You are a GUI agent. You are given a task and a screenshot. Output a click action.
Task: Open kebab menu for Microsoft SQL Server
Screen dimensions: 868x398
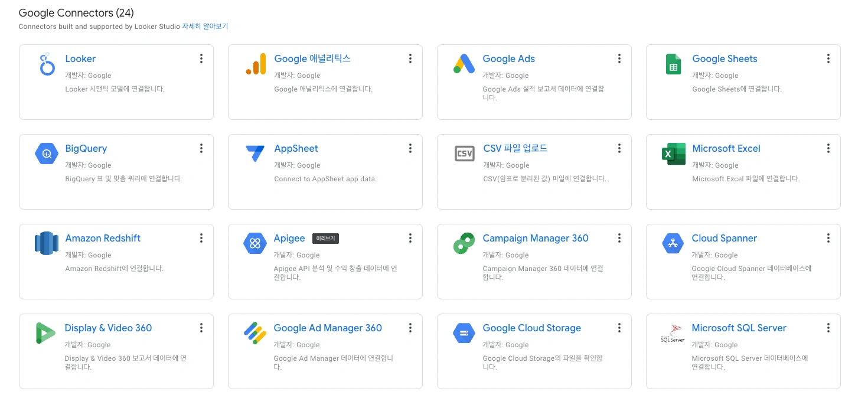[x=828, y=328]
